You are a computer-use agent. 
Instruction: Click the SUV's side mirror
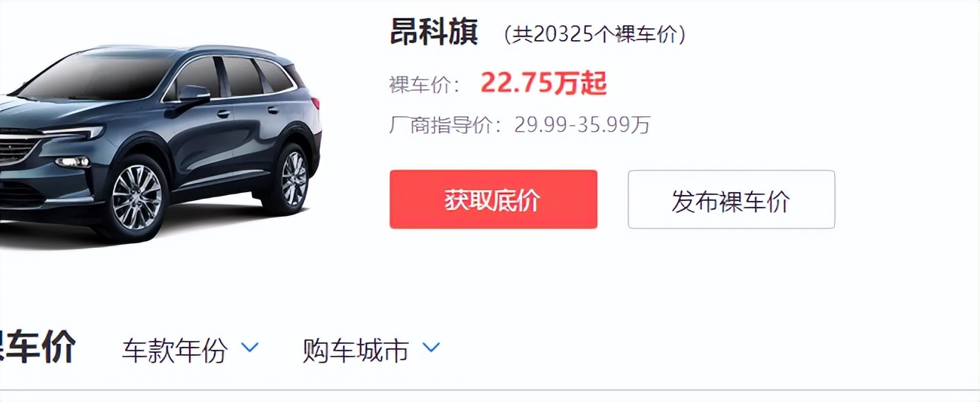click(193, 95)
